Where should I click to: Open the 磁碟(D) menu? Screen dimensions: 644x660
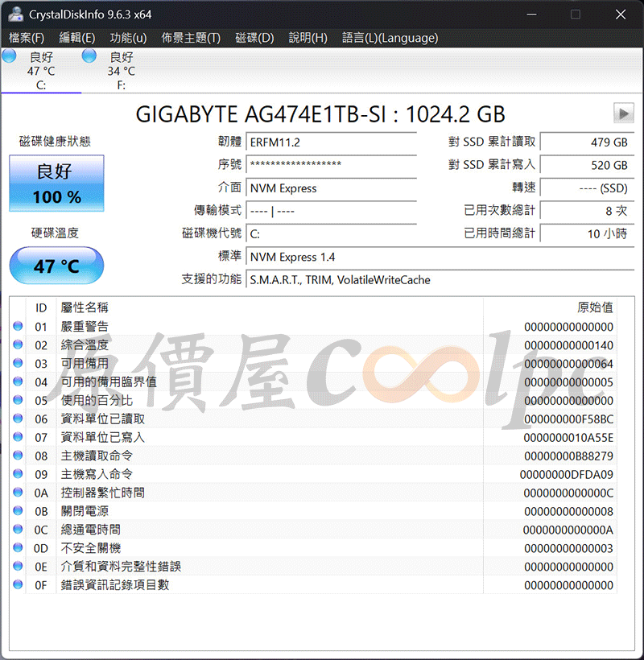[x=254, y=38]
